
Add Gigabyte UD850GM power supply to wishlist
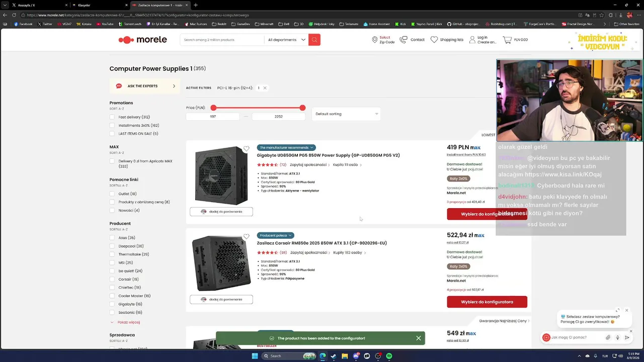(246, 149)
